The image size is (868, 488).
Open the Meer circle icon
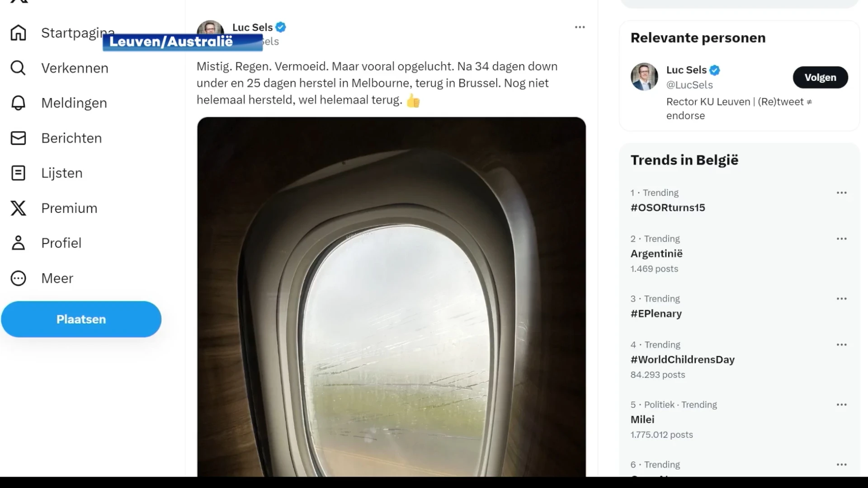tap(18, 278)
